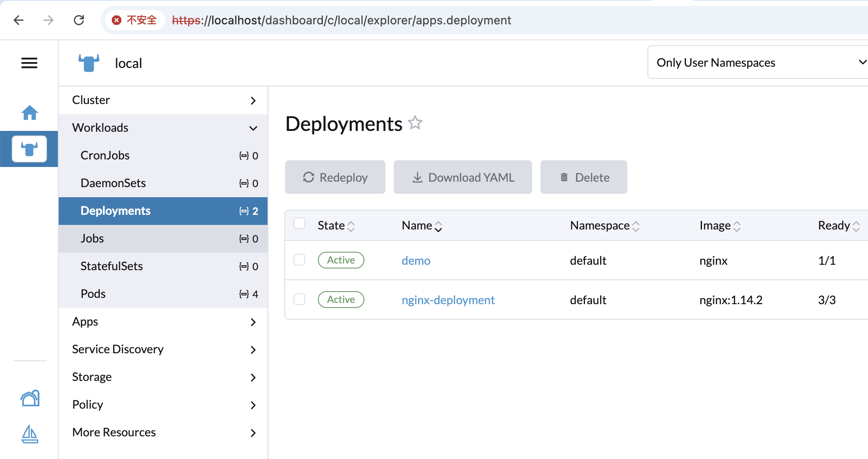Navigate back with browser back arrow
Screen dimensions: 868x459
point(18,20)
